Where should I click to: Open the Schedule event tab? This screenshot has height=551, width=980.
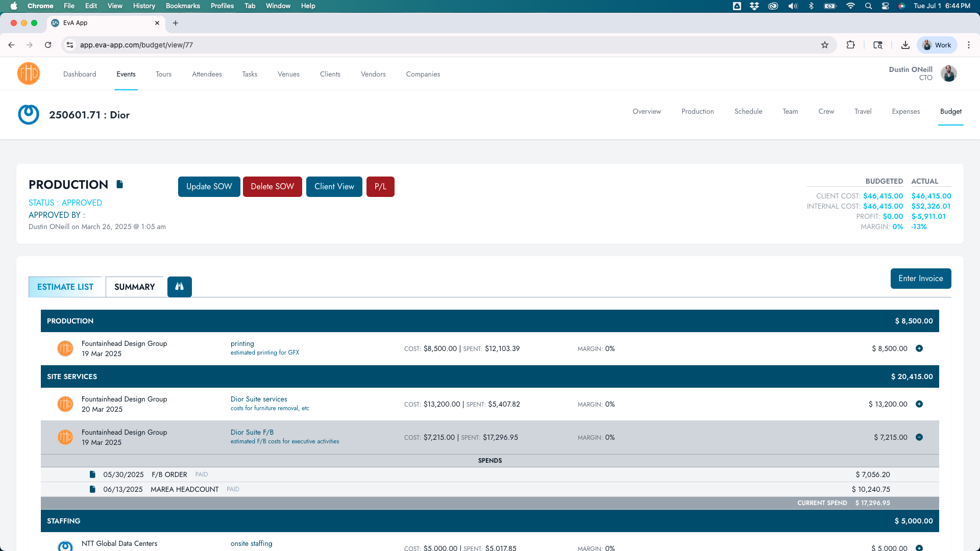[x=748, y=111]
